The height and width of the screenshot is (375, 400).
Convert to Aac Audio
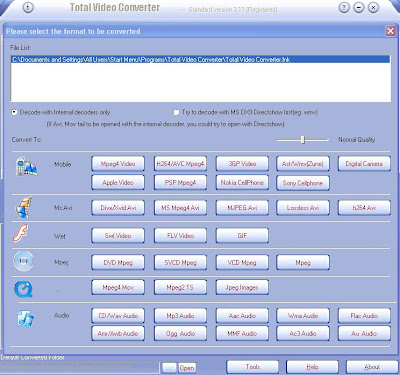coord(242,315)
